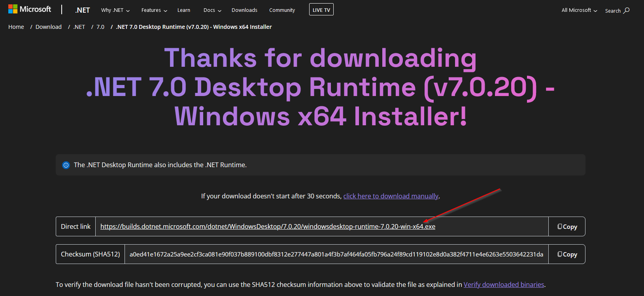Open the Community menu item
Image resolution: width=644 pixels, height=296 pixels.
pos(282,10)
